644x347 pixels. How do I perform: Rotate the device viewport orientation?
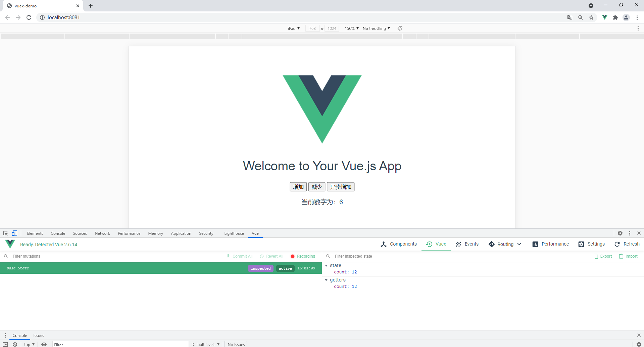pyautogui.click(x=400, y=28)
